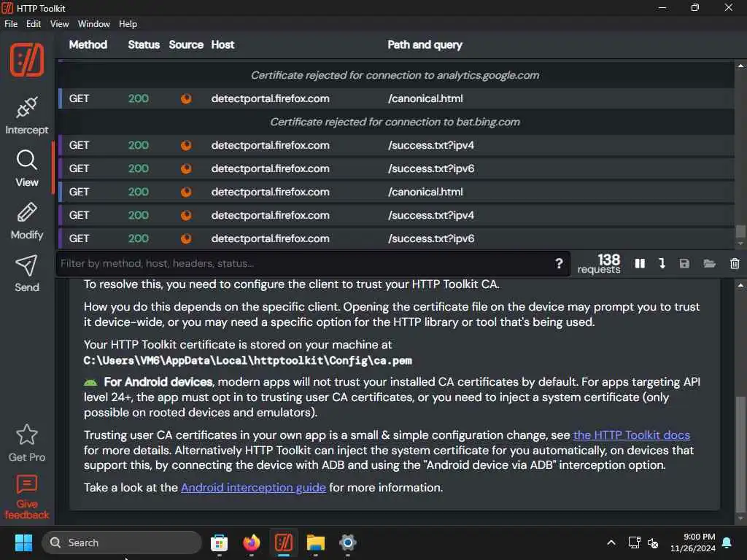Open the Edit menu
This screenshot has width=747, height=560.
pyautogui.click(x=34, y=24)
